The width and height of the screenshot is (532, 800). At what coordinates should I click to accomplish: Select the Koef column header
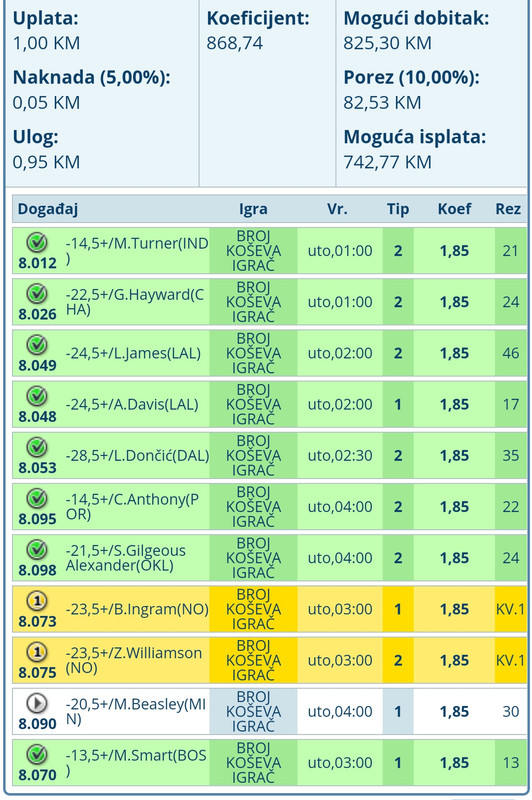(454, 209)
